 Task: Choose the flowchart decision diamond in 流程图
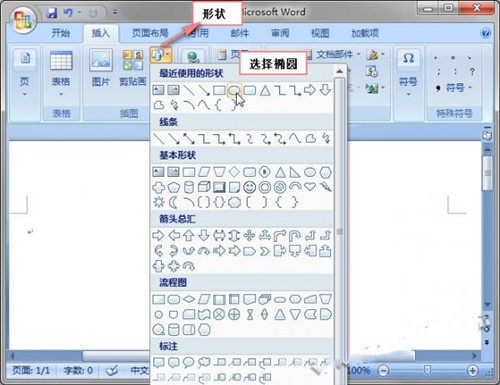[x=189, y=299]
